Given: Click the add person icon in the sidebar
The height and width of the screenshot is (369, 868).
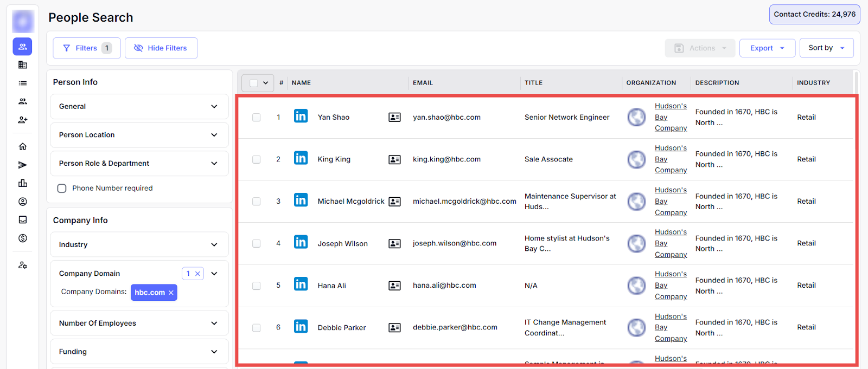Looking at the screenshot, I should pos(23,120).
